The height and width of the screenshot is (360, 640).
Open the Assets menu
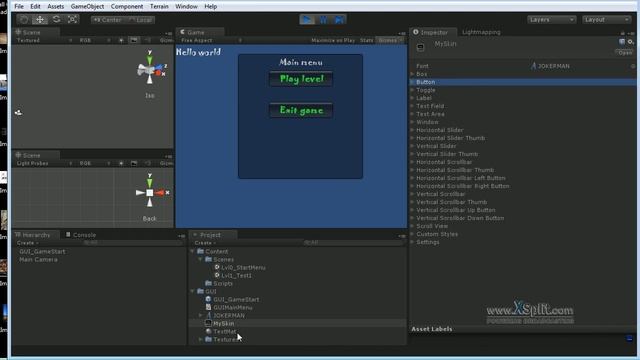click(56, 7)
